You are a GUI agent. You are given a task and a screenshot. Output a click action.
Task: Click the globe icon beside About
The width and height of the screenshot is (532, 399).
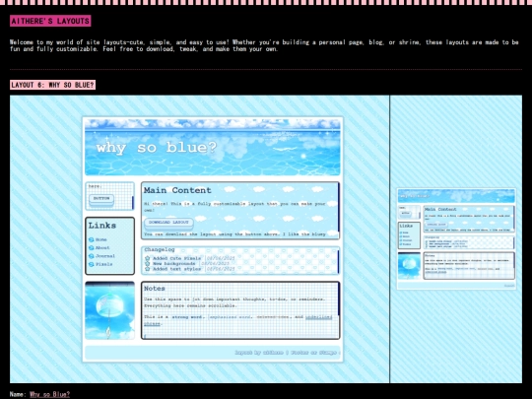(x=91, y=247)
